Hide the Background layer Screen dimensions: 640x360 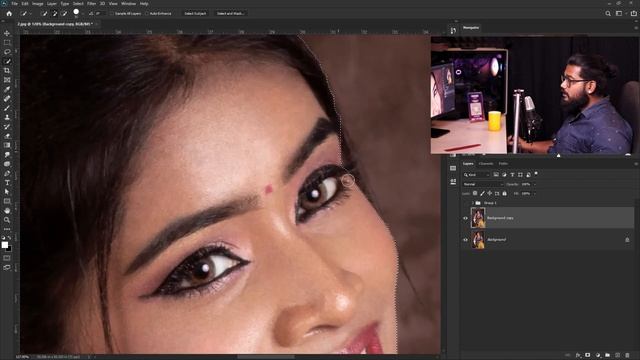tap(465, 240)
